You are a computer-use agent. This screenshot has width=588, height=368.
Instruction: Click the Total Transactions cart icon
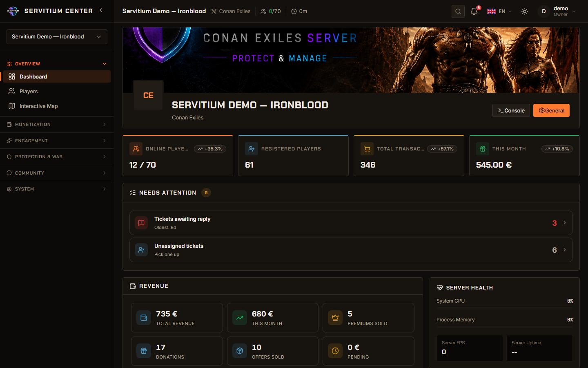pyautogui.click(x=367, y=149)
